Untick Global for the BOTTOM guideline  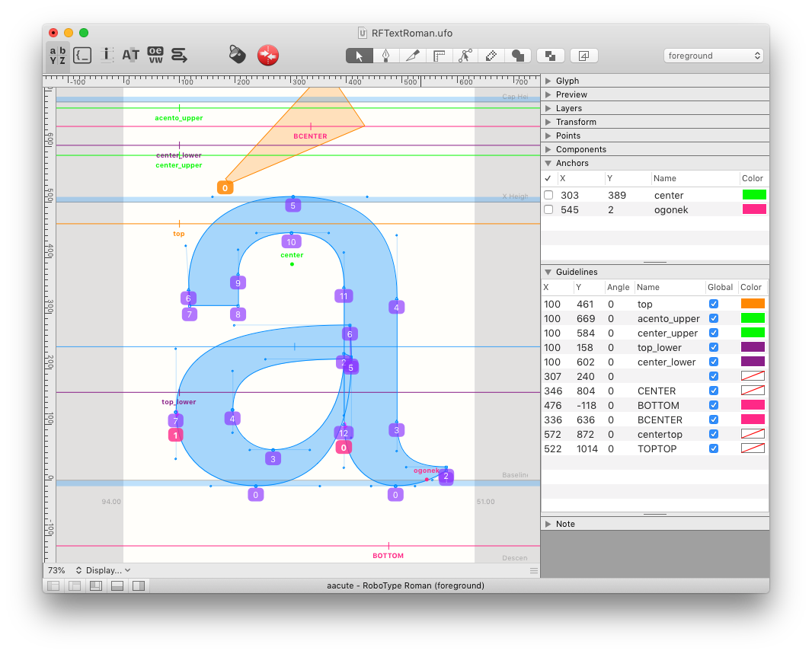714,405
